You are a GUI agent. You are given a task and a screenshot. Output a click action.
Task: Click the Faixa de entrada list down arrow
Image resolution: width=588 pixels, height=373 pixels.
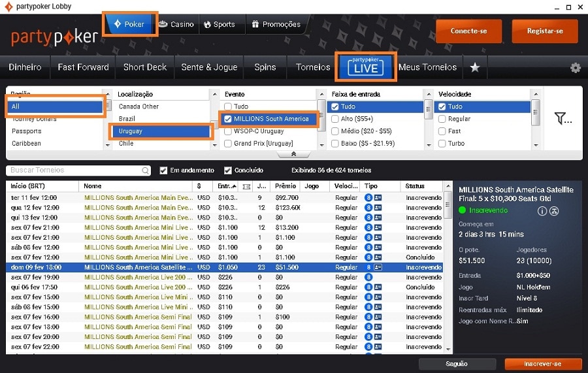[429, 145]
